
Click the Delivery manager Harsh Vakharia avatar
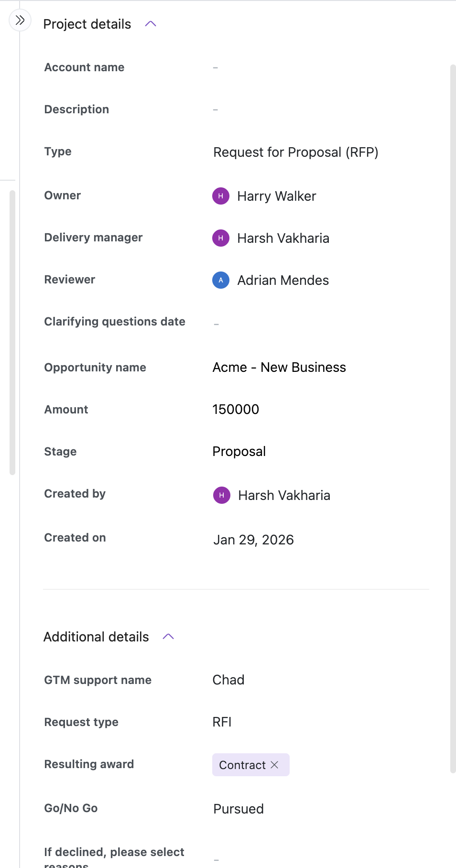(221, 238)
